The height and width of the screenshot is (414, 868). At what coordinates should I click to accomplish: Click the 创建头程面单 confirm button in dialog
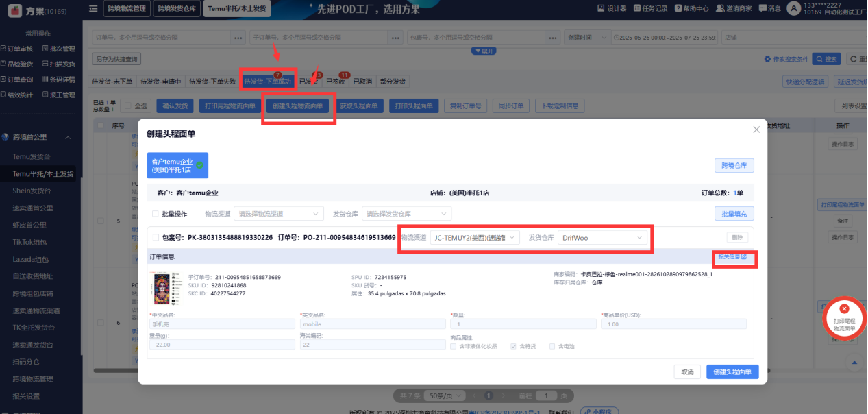(732, 372)
